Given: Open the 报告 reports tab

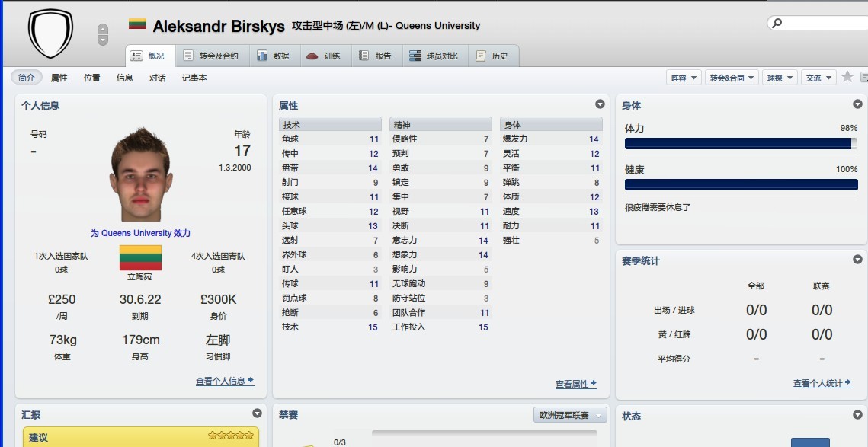Looking at the screenshot, I should [377, 56].
